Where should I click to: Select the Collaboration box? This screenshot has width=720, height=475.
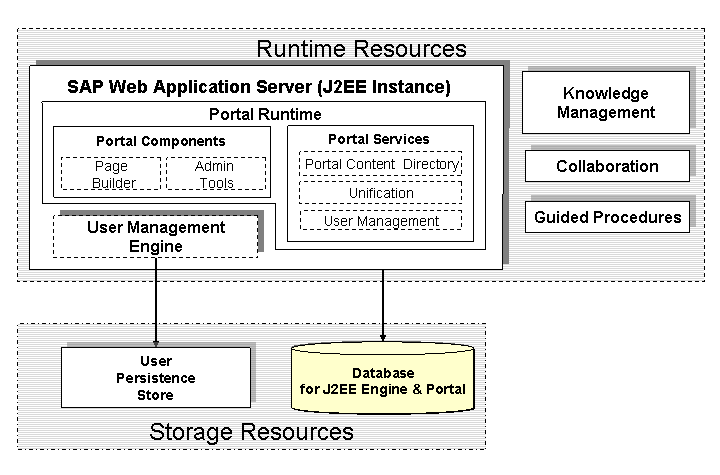607,166
